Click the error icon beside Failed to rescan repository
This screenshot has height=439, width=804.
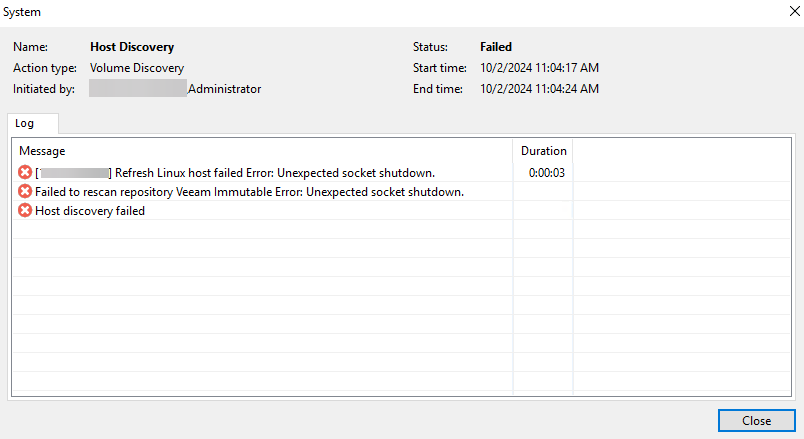pos(25,192)
